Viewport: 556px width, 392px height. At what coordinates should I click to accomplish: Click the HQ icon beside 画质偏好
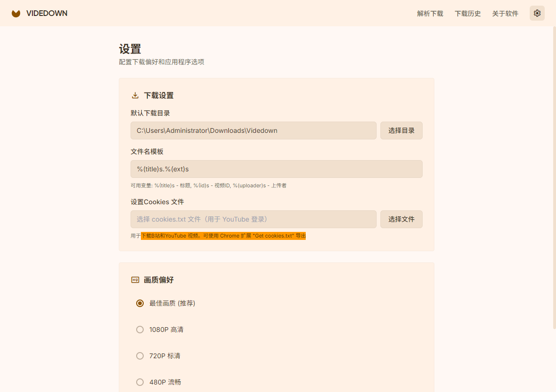click(135, 280)
